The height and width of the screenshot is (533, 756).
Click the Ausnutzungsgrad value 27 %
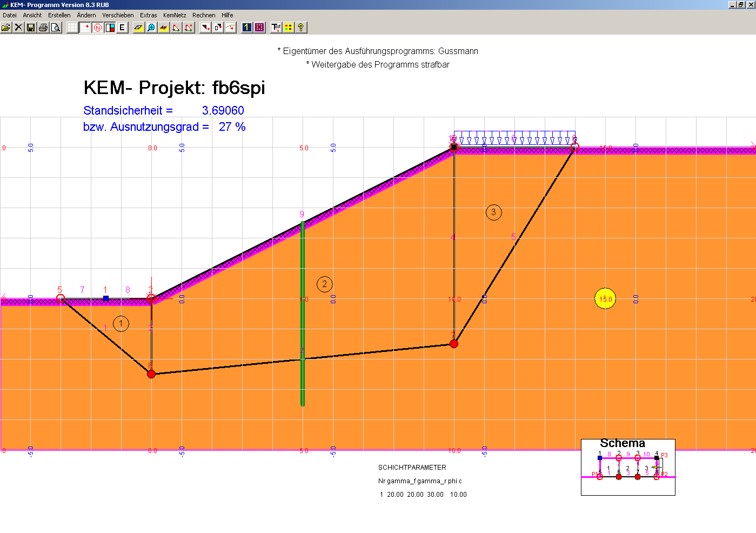pos(232,126)
